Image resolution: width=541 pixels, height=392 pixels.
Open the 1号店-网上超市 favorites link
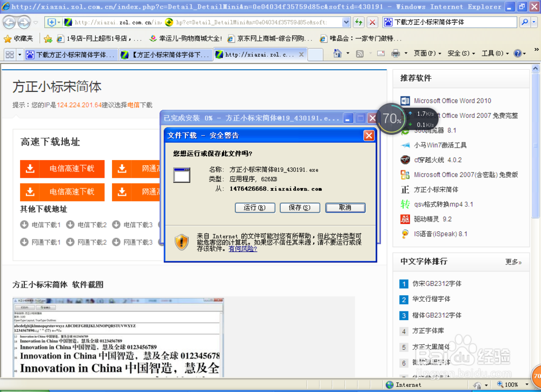pyautogui.click(x=100, y=38)
